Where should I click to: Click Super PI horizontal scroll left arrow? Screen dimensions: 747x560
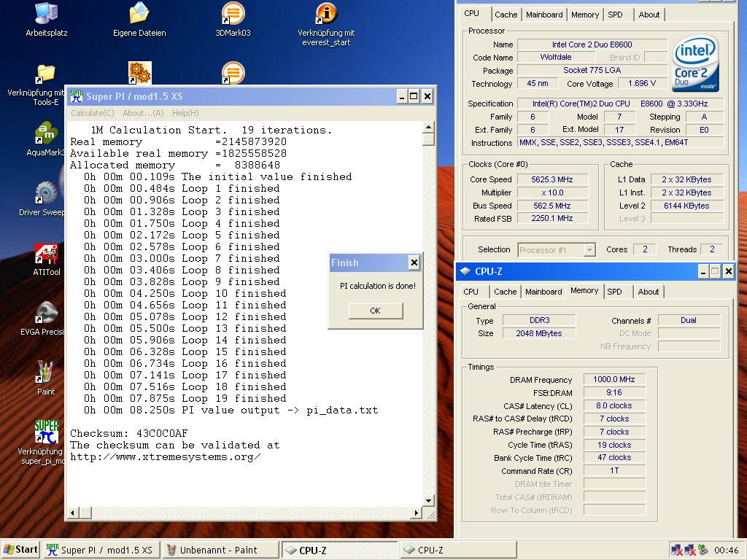click(72, 513)
